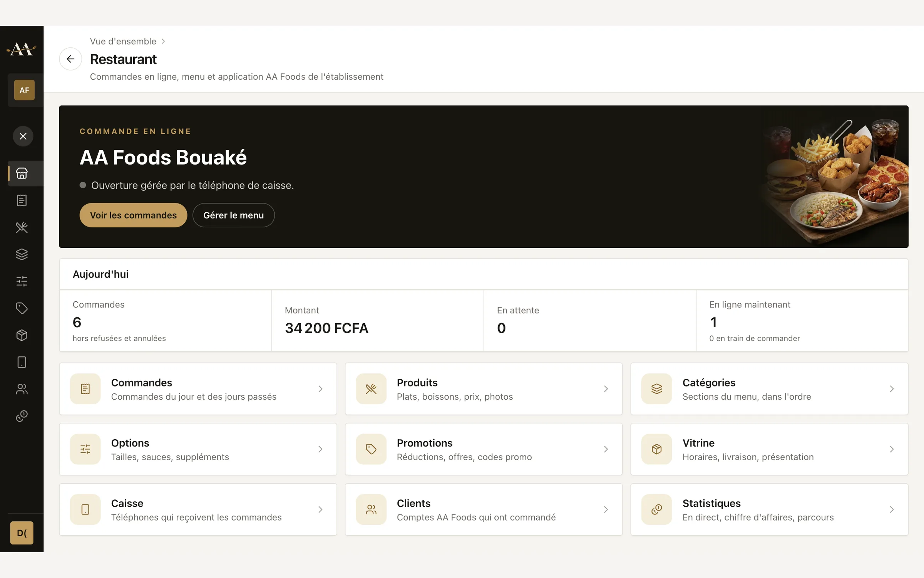Click the chevron on the Promotions card
This screenshot has width=924, height=578.
606,449
